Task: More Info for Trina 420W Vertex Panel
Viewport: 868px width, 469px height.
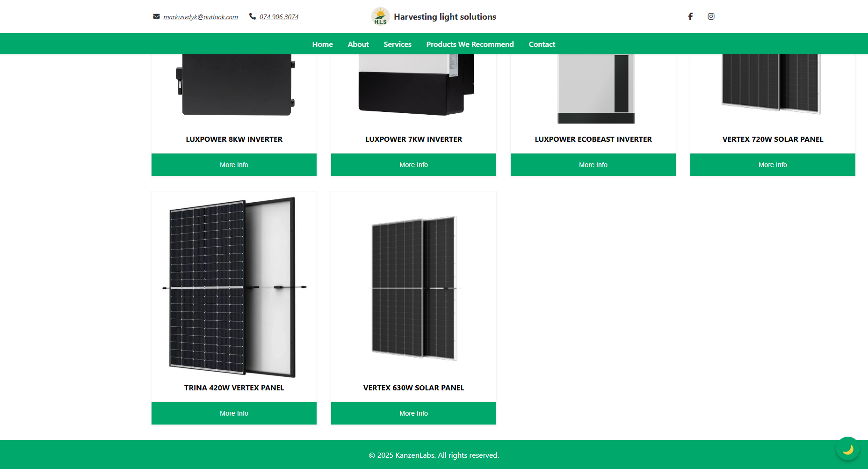Action: pyautogui.click(x=234, y=413)
